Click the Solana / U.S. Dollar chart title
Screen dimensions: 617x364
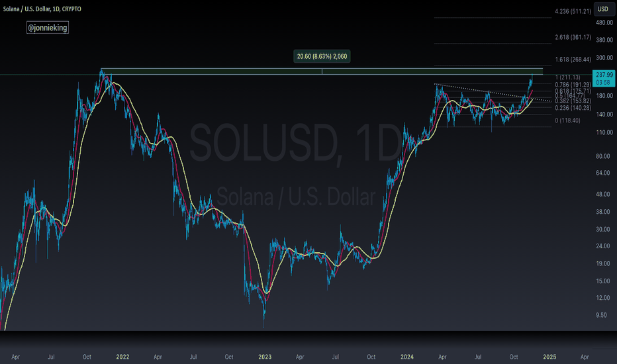point(42,9)
